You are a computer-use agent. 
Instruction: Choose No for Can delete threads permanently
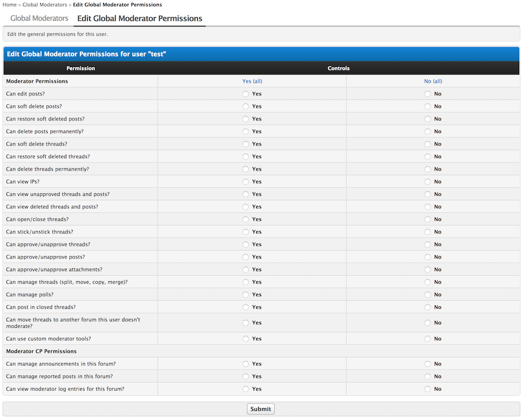(x=428, y=169)
